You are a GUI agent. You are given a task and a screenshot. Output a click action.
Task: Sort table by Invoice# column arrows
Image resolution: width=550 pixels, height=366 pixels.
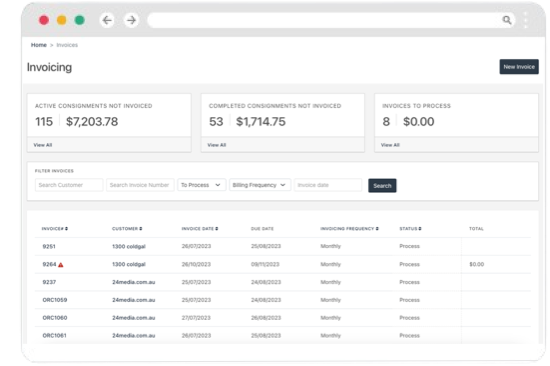66,229
